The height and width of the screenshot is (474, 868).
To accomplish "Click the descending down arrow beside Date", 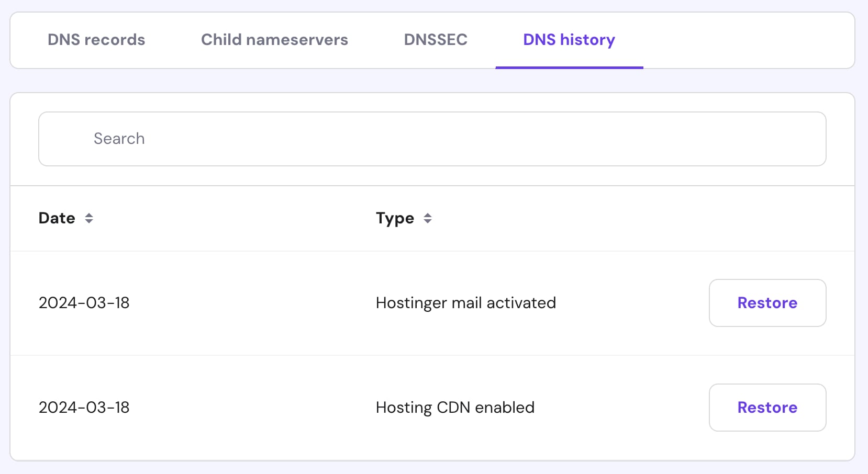I will coord(89,222).
